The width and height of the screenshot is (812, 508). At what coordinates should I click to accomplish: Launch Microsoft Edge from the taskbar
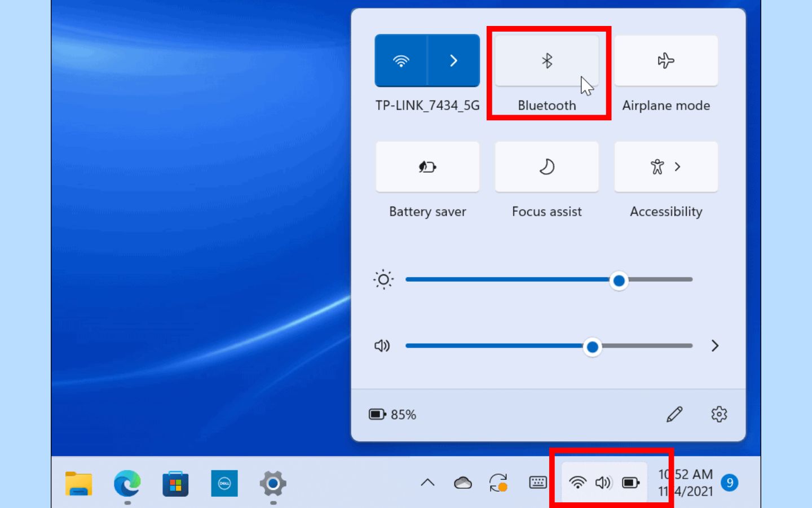click(127, 484)
